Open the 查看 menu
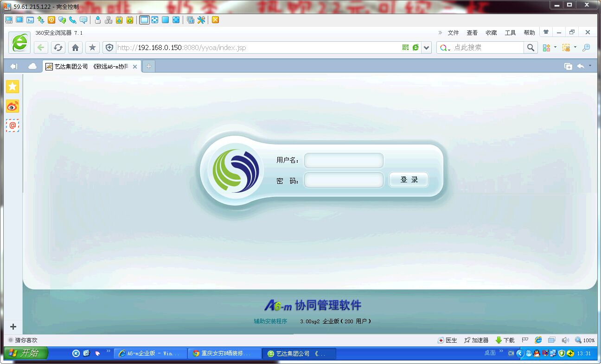The image size is (601, 364). pos(472,32)
